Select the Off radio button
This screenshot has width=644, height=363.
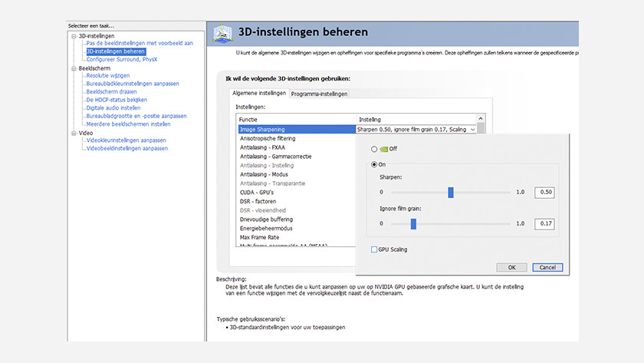pos(374,149)
